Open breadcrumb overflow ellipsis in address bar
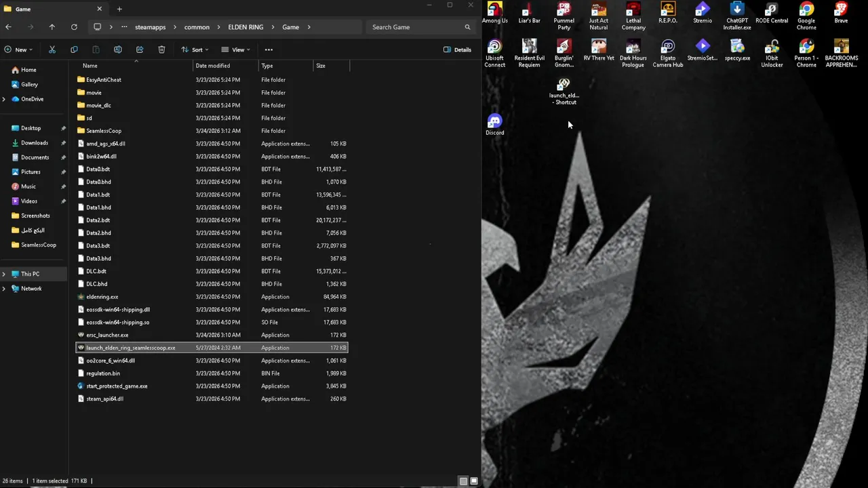This screenshot has width=868, height=488. tap(124, 27)
